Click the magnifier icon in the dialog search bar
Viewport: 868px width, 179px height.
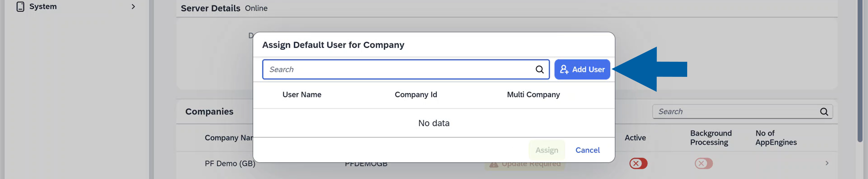(539, 69)
